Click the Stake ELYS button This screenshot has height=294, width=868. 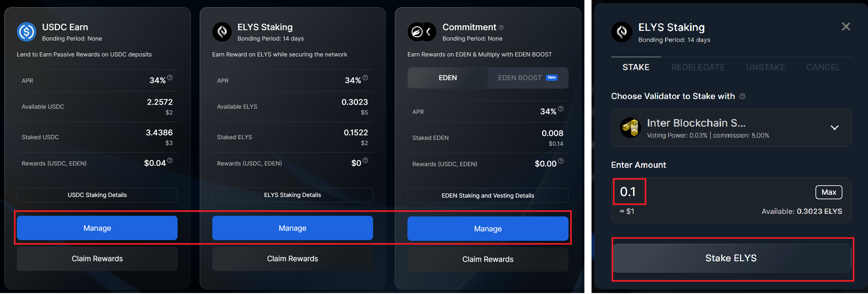(731, 259)
